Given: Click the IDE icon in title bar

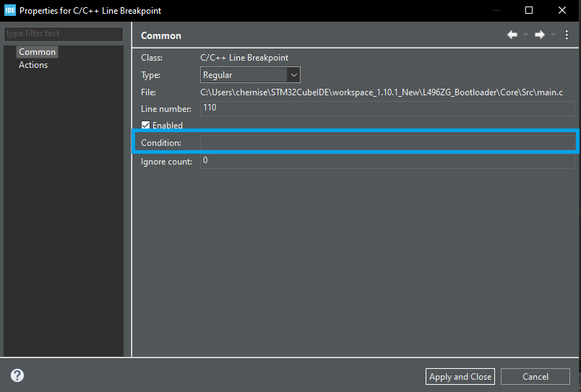Looking at the screenshot, I should (x=10, y=10).
